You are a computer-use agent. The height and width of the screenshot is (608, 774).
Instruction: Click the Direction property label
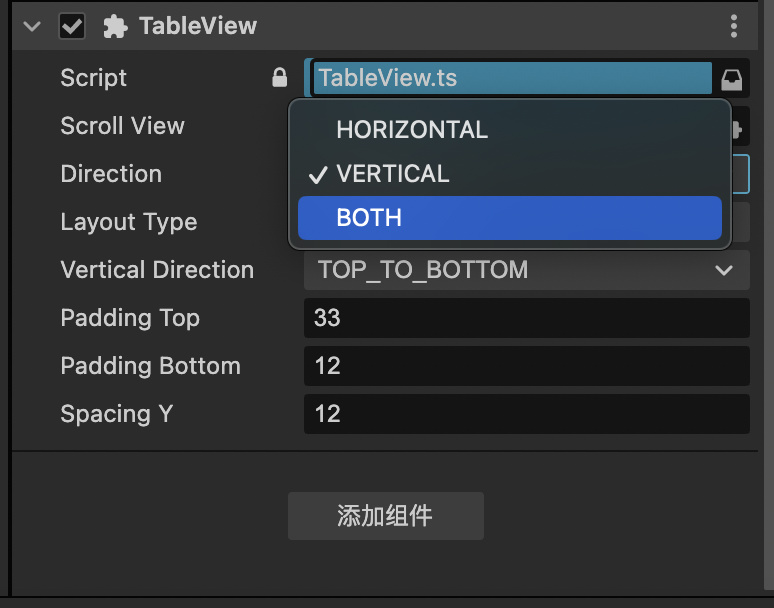pyautogui.click(x=111, y=174)
